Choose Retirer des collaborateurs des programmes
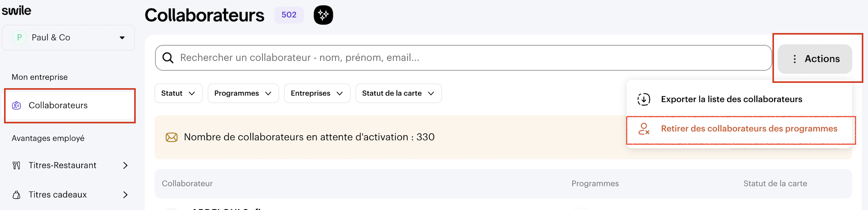868x210 pixels. tap(749, 129)
